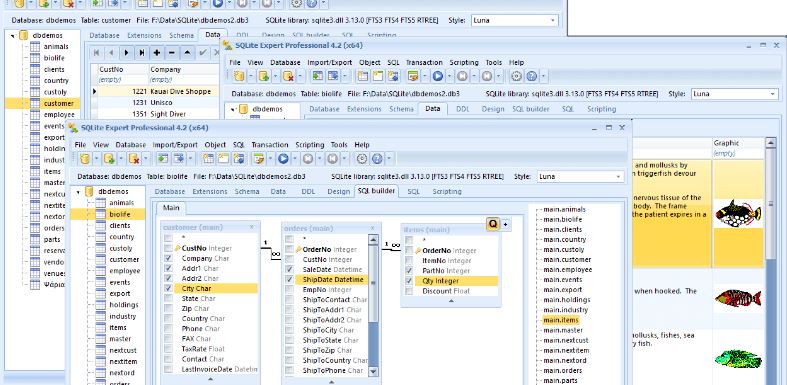Select the biolife table in front window tree
The width and height of the screenshot is (787, 385).
(120, 214)
